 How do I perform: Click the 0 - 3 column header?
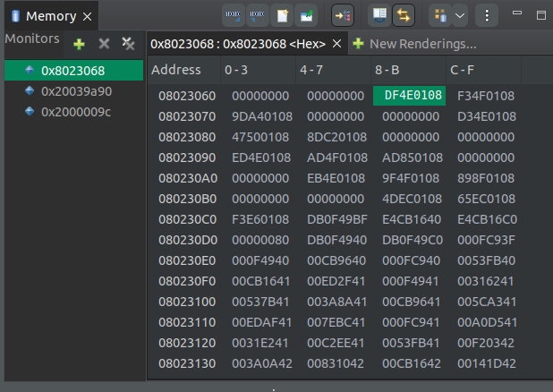coord(259,70)
